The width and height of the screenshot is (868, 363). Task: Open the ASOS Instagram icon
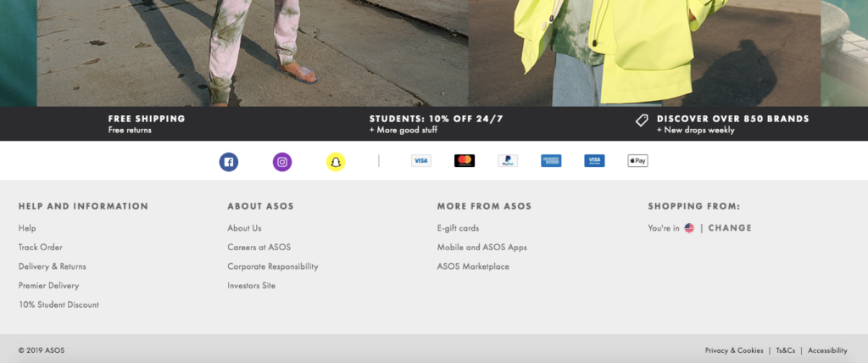[282, 162]
